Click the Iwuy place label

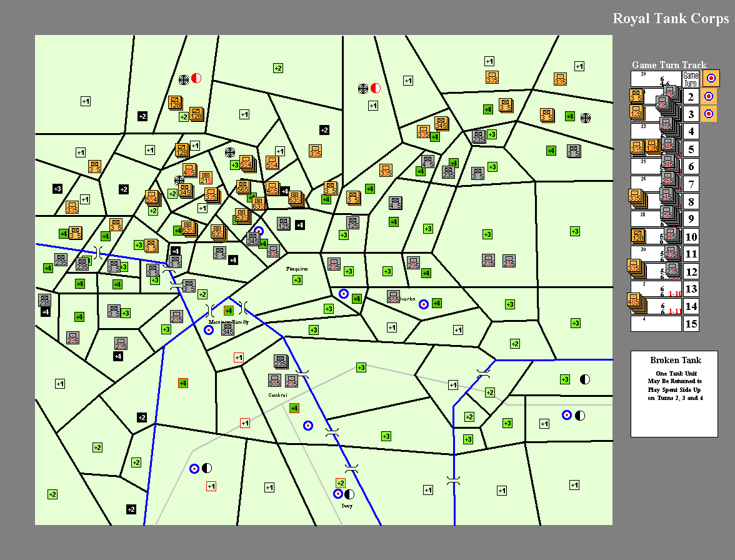(x=347, y=506)
